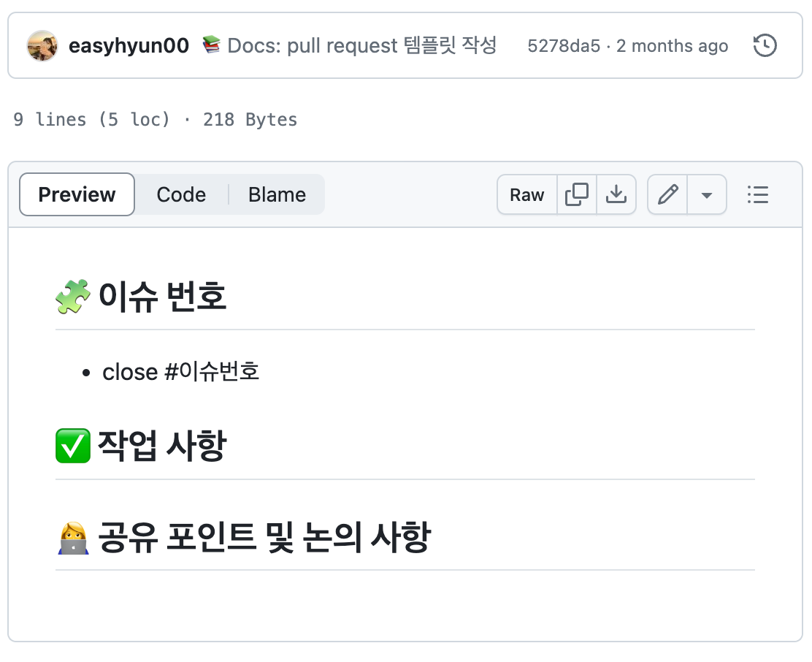Copy raw file contents icon
Screen dimensions: 812x662
click(577, 195)
